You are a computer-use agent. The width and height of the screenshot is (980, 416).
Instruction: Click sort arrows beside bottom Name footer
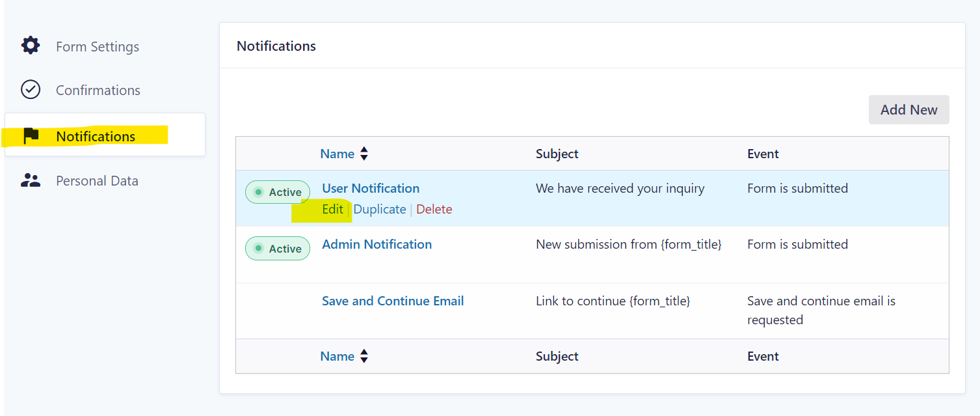364,356
